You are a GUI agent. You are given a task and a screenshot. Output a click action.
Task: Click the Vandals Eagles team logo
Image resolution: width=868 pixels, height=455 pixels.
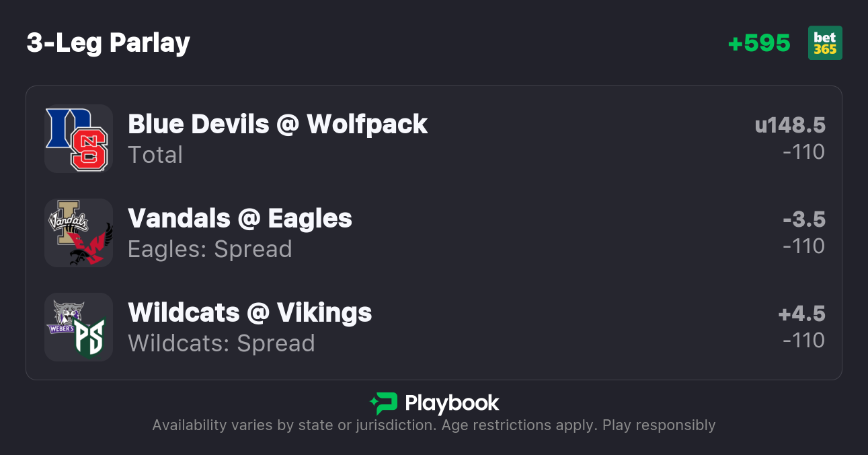pyautogui.click(x=79, y=233)
